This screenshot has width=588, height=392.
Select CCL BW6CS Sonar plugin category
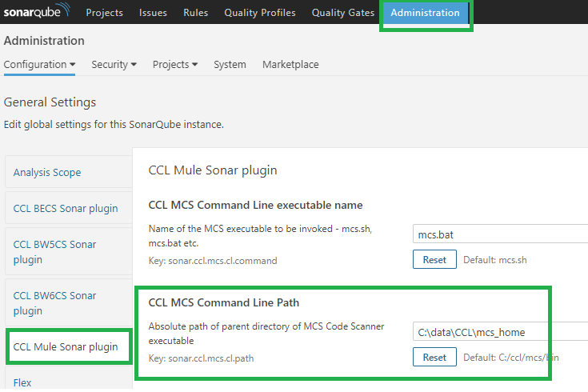click(x=69, y=303)
